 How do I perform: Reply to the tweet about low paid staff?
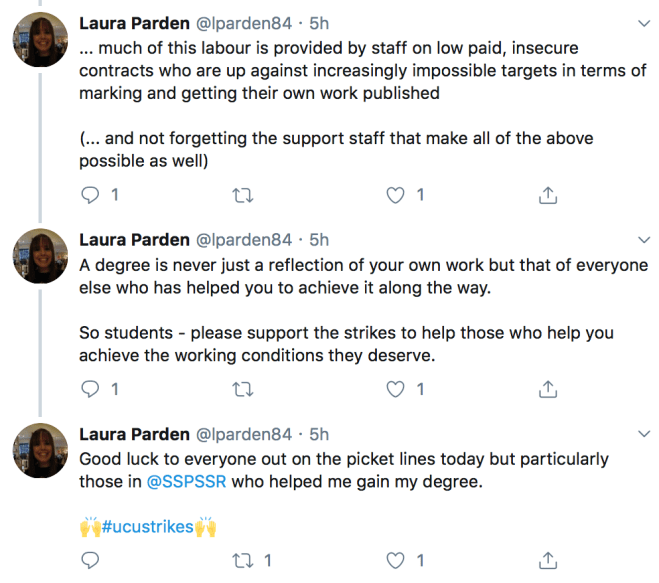[90, 196]
